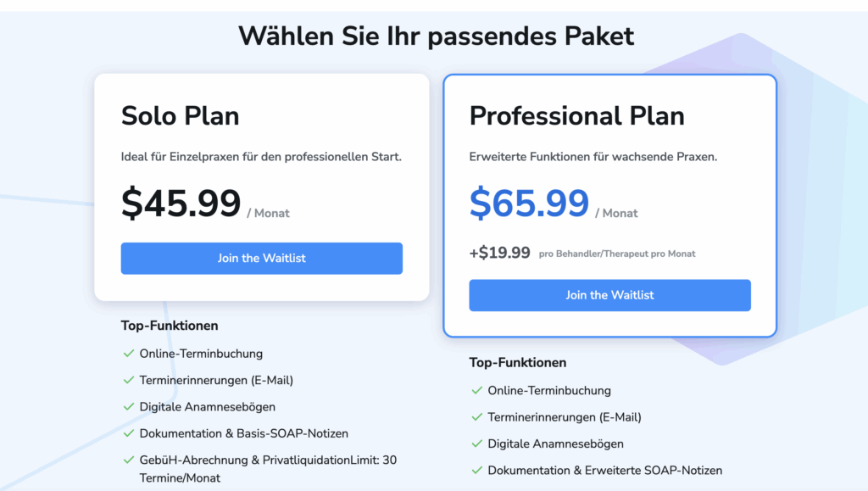Select the checkmark beside Digitale Anamnesebögen in Solo Plan
868x491 pixels.
tap(130, 407)
